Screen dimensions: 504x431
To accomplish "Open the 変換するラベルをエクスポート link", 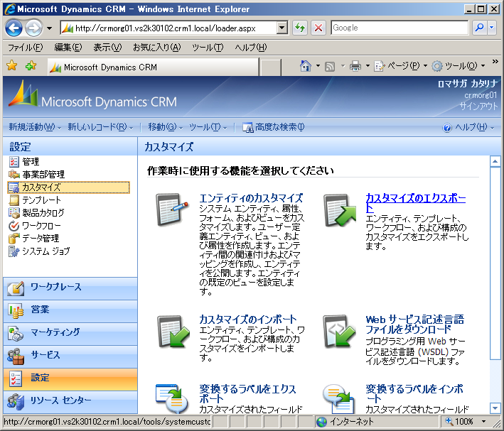I will point(247,394).
